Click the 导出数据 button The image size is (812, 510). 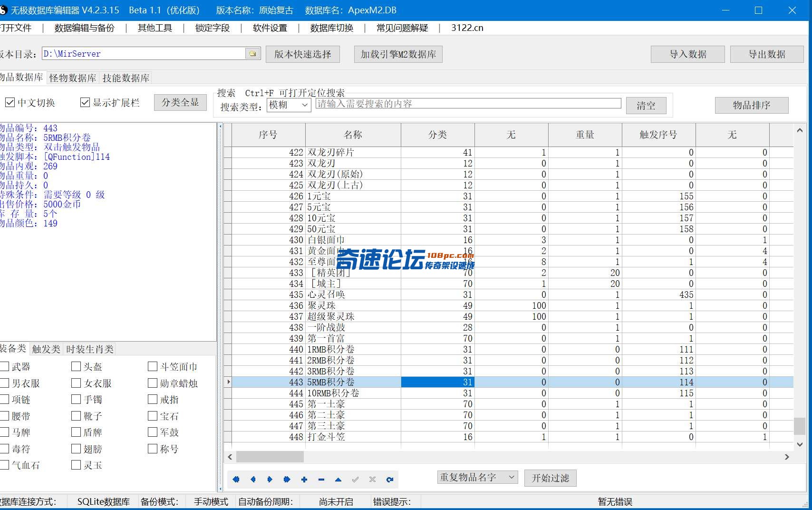(767, 54)
